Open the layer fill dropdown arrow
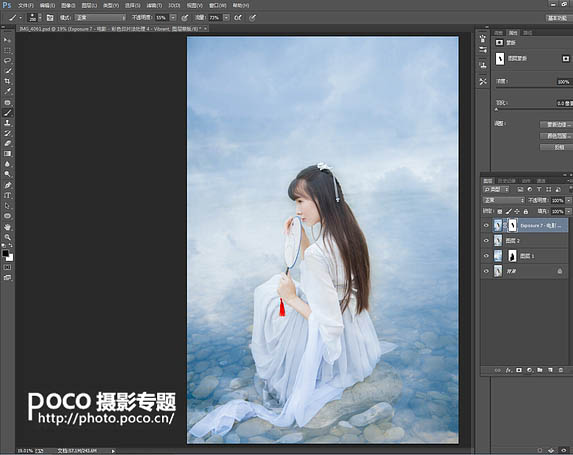This screenshot has width=573, height=455. 568,211
